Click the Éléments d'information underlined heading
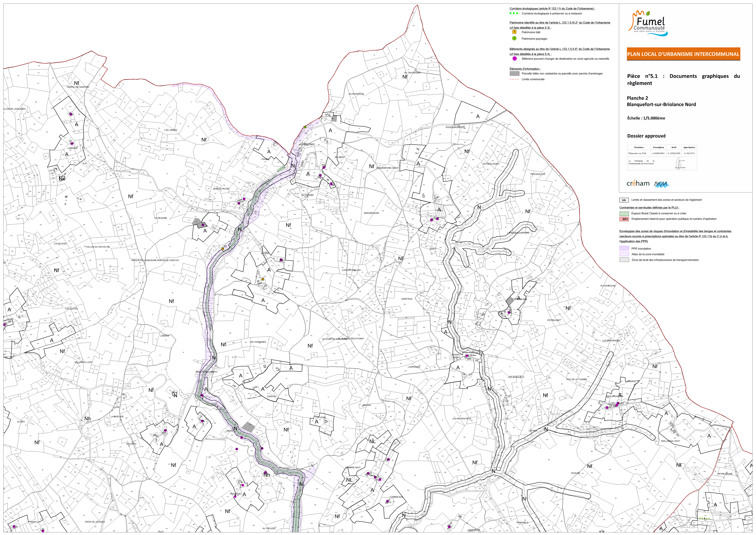Image resolution: width=756 pixels, height=535 pixels. pos(525,69)
